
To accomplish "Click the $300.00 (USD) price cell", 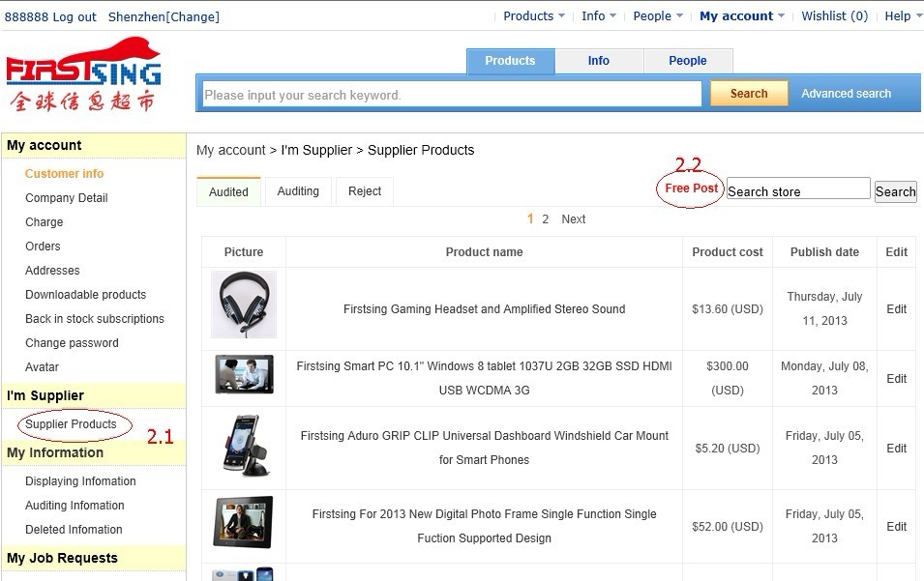I will point(728,378).
